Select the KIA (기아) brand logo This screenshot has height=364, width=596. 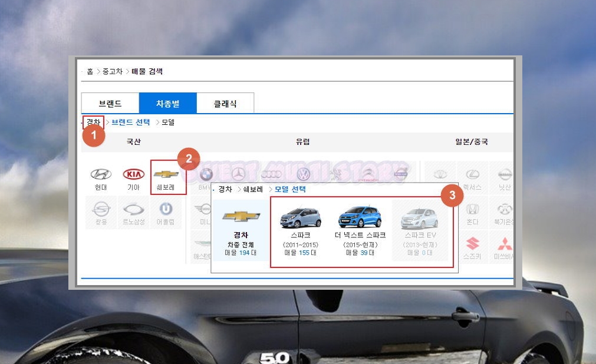133,174
